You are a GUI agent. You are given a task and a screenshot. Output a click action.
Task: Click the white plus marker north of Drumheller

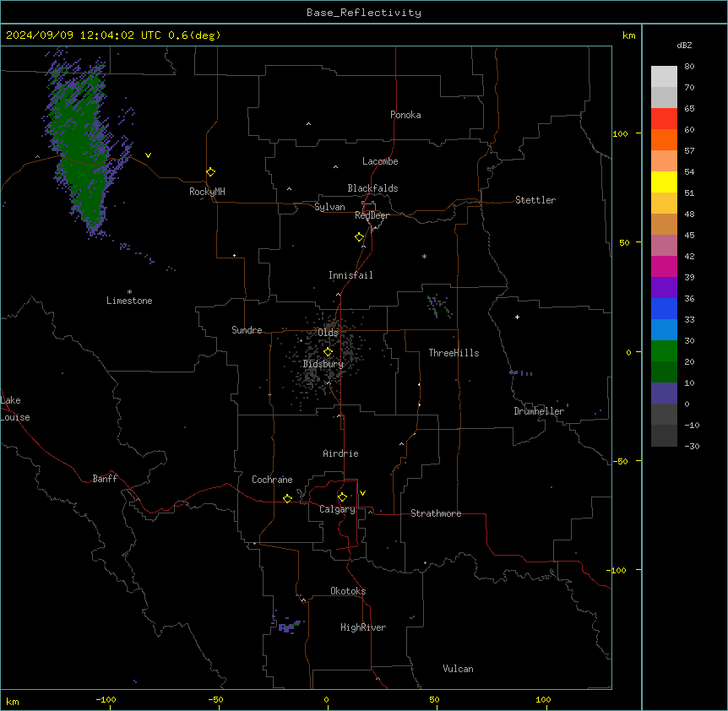click(x=517, y=317)
